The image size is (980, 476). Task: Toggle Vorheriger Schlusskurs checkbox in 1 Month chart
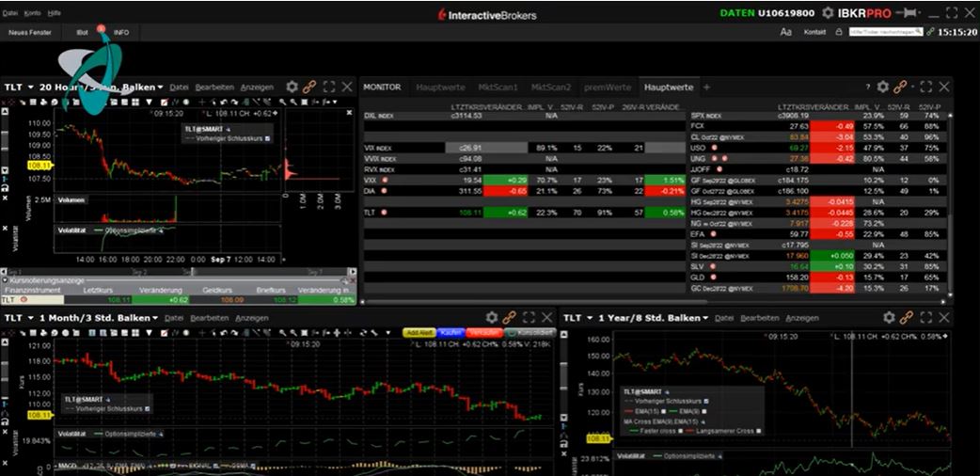click(x=147, y=408)
